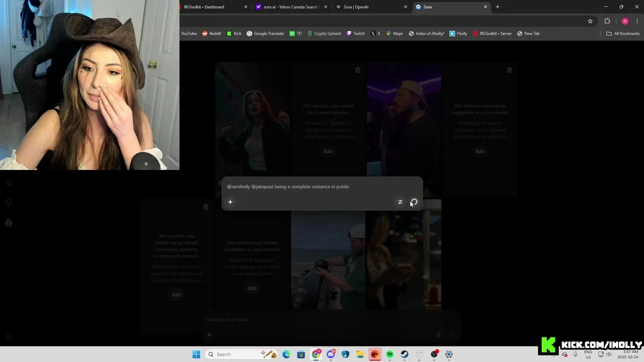The height and width of the screenshot is (362, 644).
Task: Open Microsoft Store from taskbar
Action: tap(301, 354)
